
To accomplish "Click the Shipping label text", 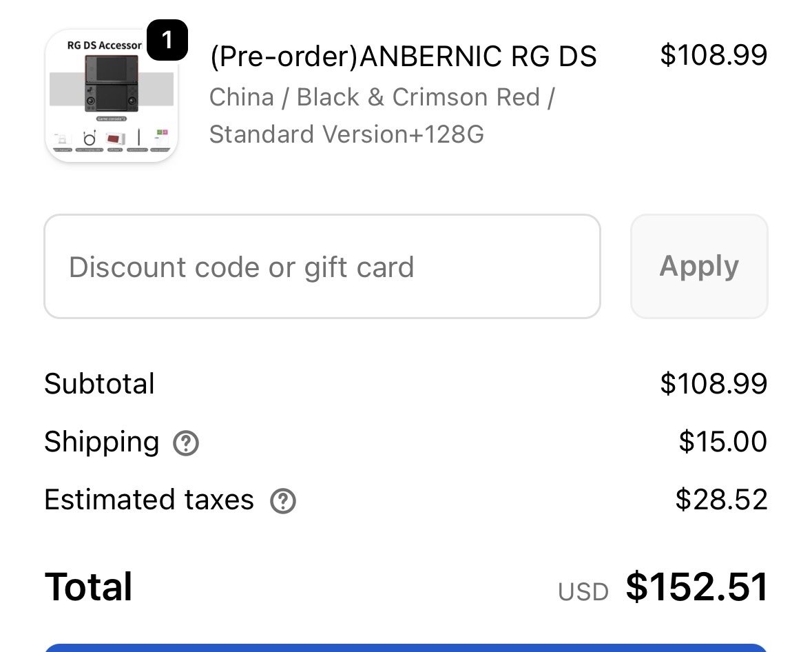I will coord(101,442).
